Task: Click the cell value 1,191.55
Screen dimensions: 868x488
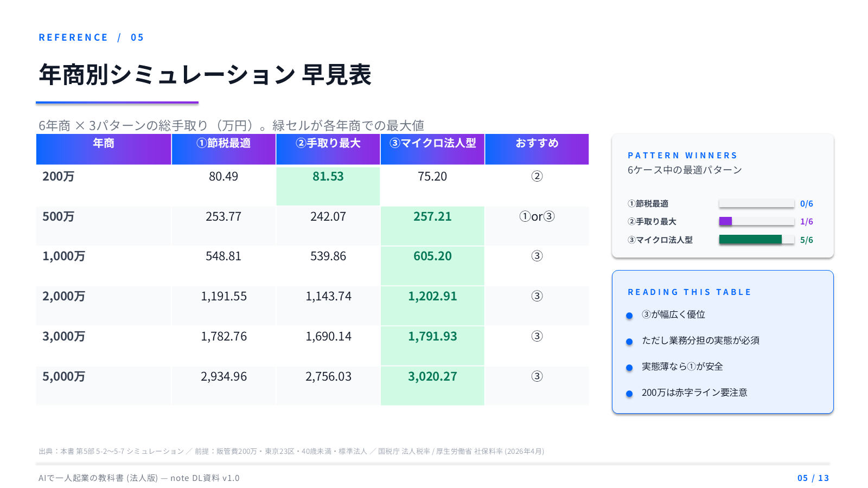Action: [x=224, y=297]
